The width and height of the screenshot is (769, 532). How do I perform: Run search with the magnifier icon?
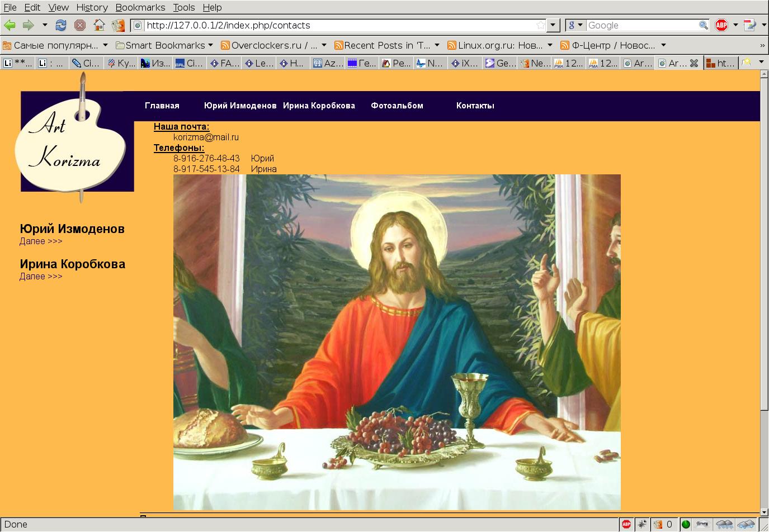[704, 25]
